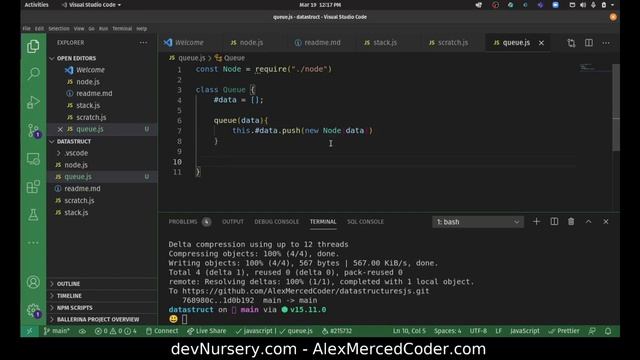Change language mode from JavaScript
Viewport: 640px width, 360px height.
[x=524, y=331]
